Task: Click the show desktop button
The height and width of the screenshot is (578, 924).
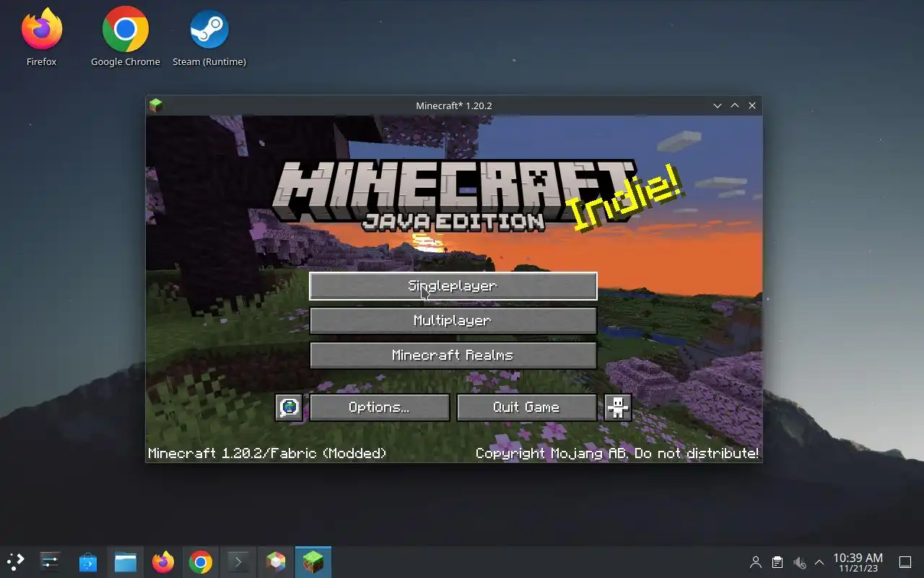Action: 905,562
